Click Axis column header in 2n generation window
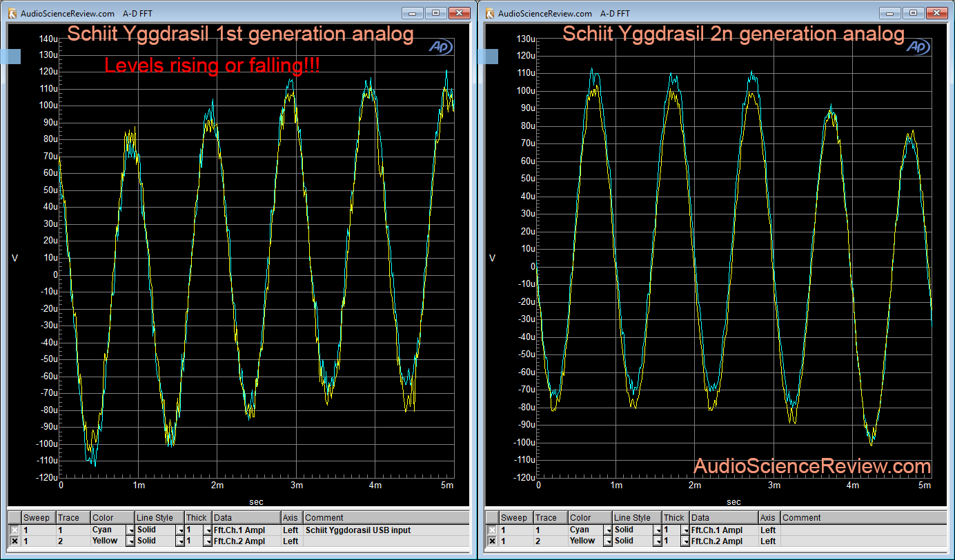The width and height of the screenshot is (955, 560). [x=769, y=518]
